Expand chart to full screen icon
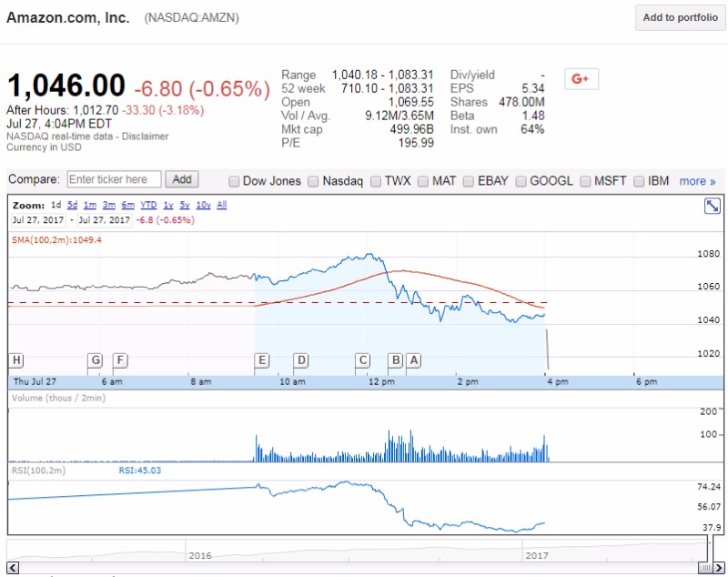The width and height of the screenshot is (728, 577). pyautogui.click(x=712, y=205)
